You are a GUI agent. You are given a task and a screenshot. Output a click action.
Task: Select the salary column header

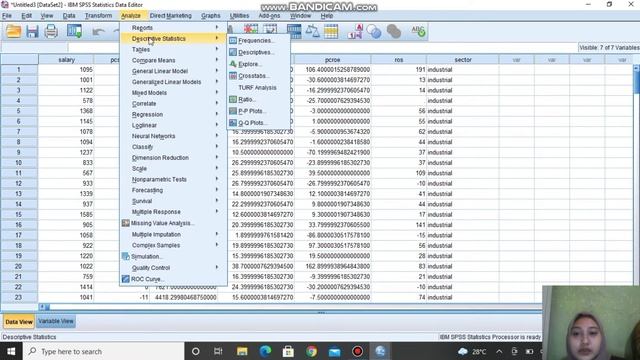(x=67, y=60)
